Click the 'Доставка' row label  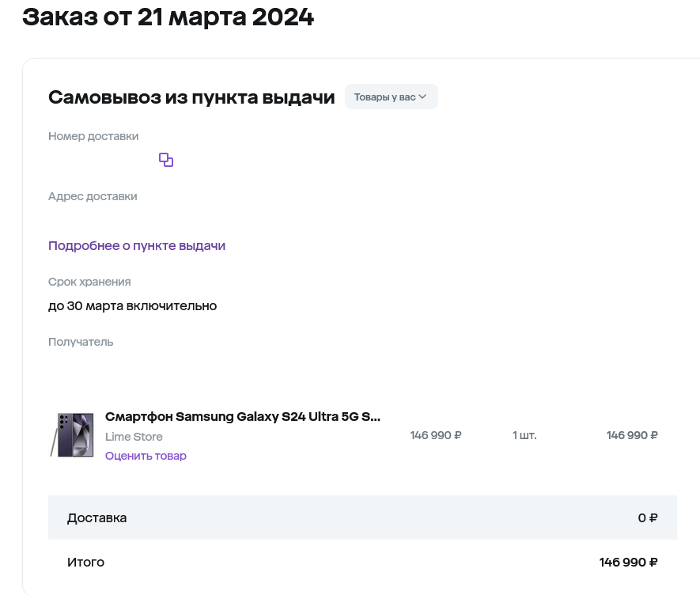point(96,517)
